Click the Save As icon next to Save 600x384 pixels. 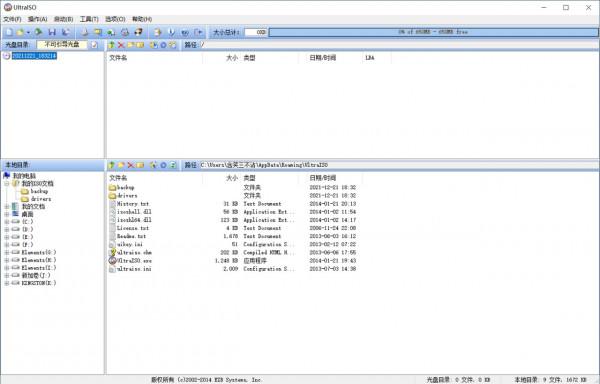pyautogui.click(x=66, y=33)
